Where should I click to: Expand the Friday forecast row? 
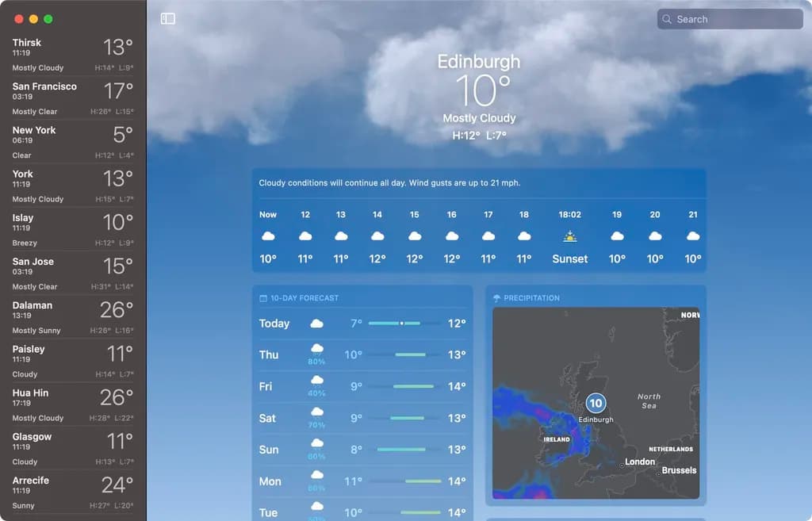point(362,386)
